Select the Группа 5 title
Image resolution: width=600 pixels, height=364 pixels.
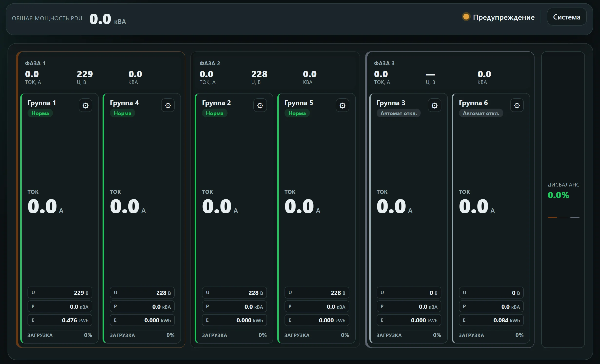coord(299,103)
